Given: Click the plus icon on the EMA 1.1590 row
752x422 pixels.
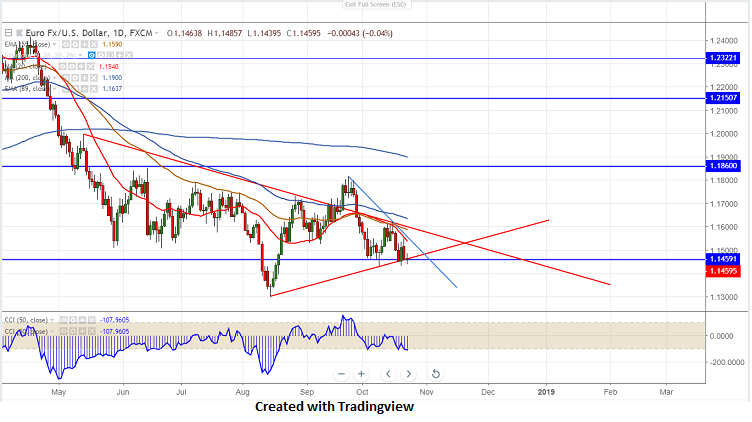Looking at the screenshot, I should (84, 45).
